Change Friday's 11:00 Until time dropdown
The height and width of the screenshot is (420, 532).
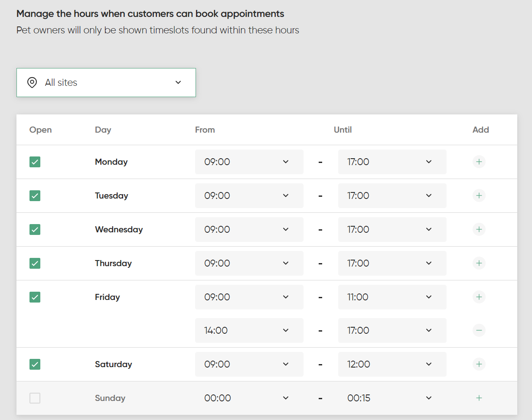(392, 297)
